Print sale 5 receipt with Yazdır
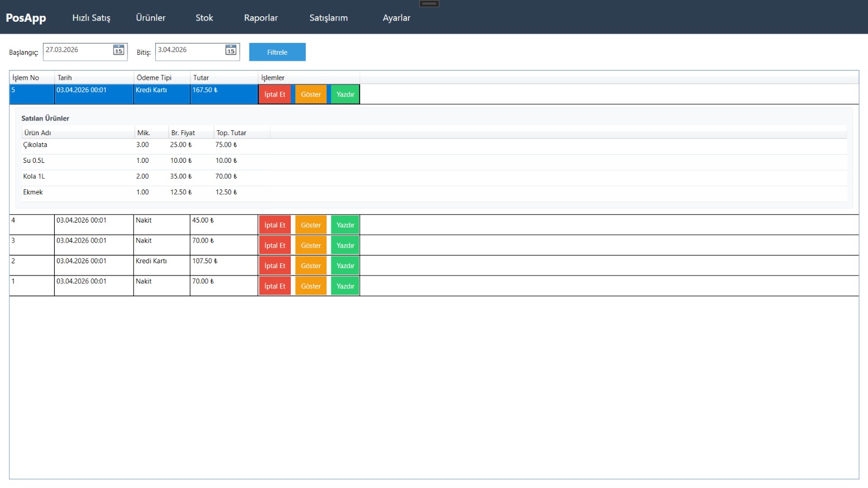868x488 pixels. coord(345,94)
